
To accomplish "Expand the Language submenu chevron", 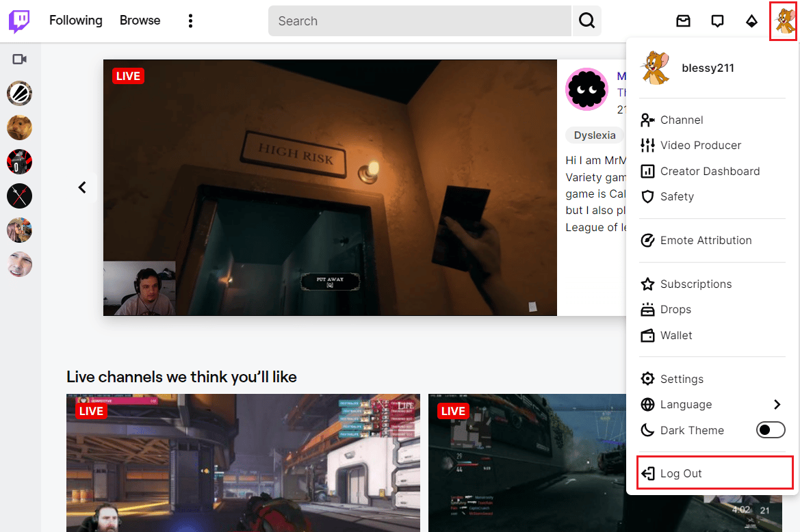I will coord(777,404).
